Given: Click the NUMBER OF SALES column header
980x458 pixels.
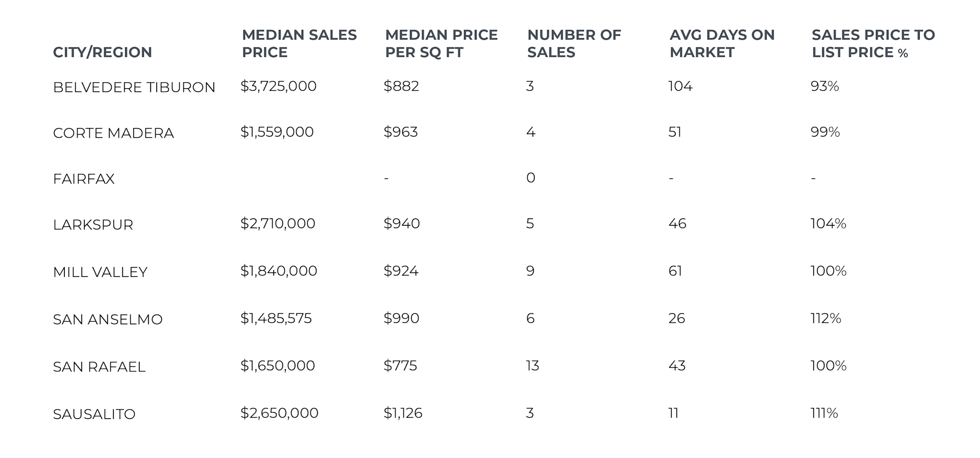Looking at the screenshot, I should (x=574, y=43).
